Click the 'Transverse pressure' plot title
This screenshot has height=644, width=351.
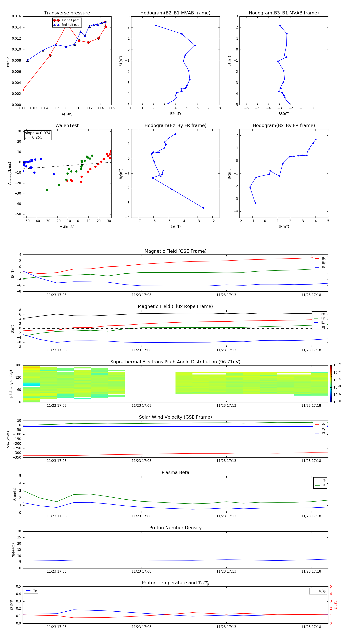click(67, 13)
